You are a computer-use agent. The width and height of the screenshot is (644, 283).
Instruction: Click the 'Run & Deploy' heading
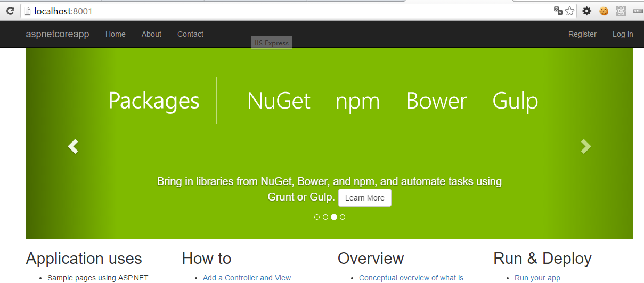(543, 259)
